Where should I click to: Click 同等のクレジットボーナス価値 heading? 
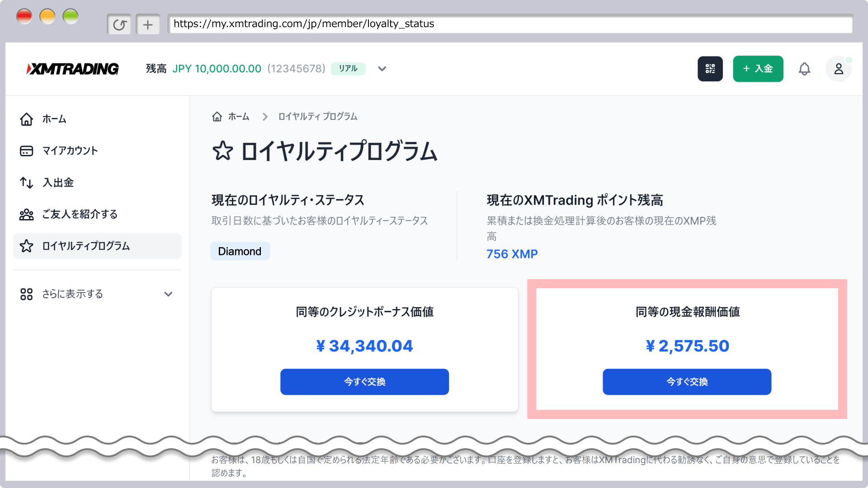[x=365, y=312]
